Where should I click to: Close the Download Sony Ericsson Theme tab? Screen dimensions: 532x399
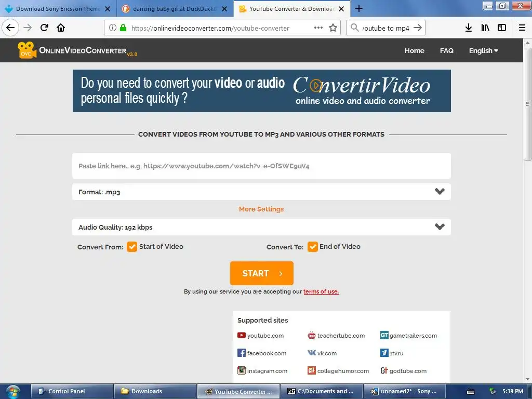tap(108, 9)
